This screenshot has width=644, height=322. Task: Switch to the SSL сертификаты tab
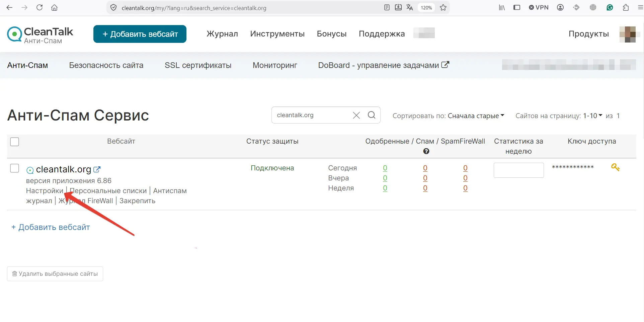pyautogui.click(x=198, y=65)
